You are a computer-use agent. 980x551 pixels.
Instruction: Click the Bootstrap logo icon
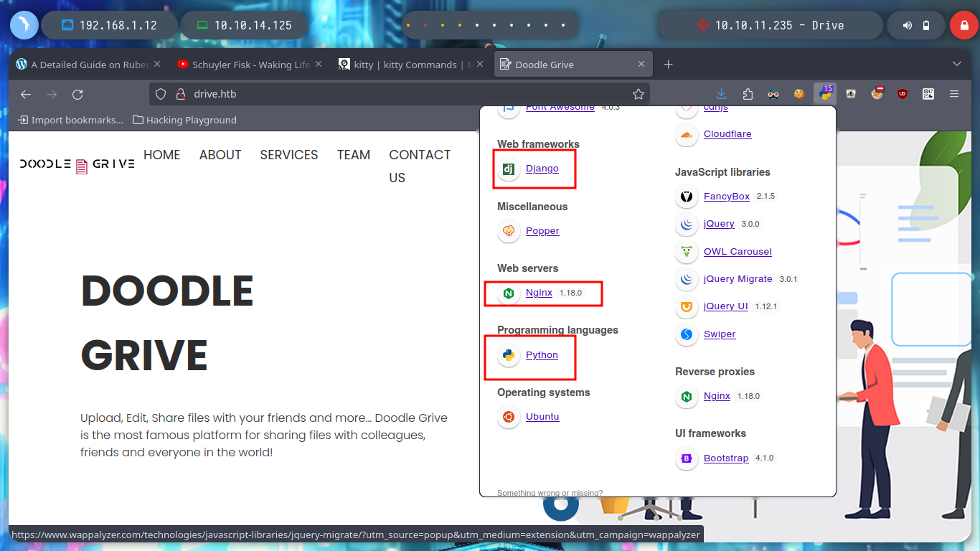pos(687,458)
